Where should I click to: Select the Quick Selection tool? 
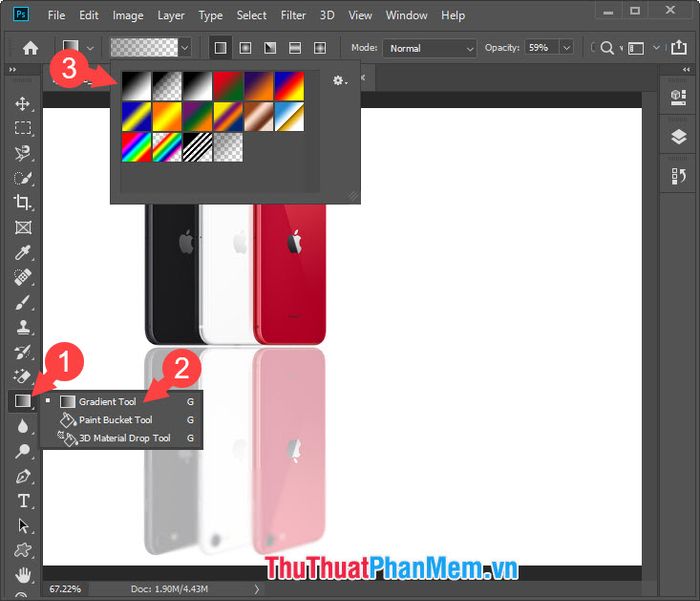(23, 178)
